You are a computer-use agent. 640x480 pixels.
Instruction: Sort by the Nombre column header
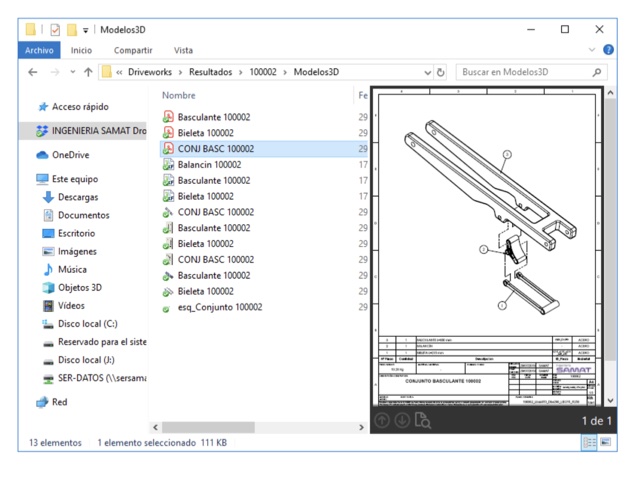(179, 96)
